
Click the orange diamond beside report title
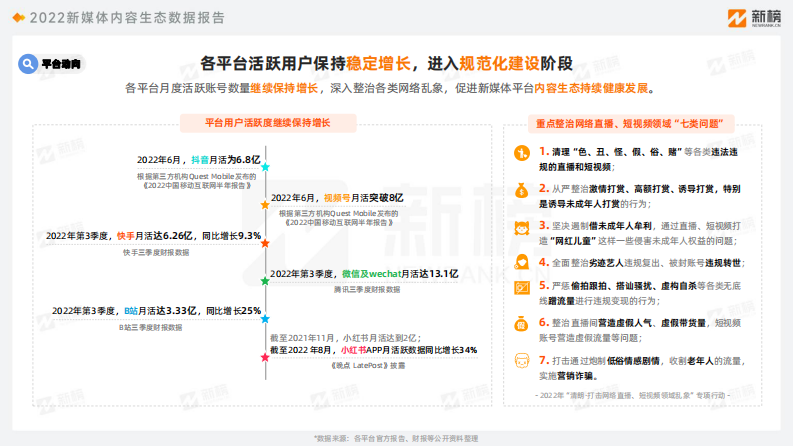[18, 18]
